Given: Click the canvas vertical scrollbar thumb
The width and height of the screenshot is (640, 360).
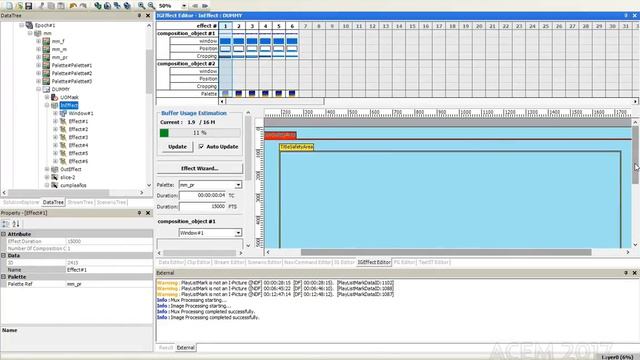Looking at the screenshot, I should [635, 155].
